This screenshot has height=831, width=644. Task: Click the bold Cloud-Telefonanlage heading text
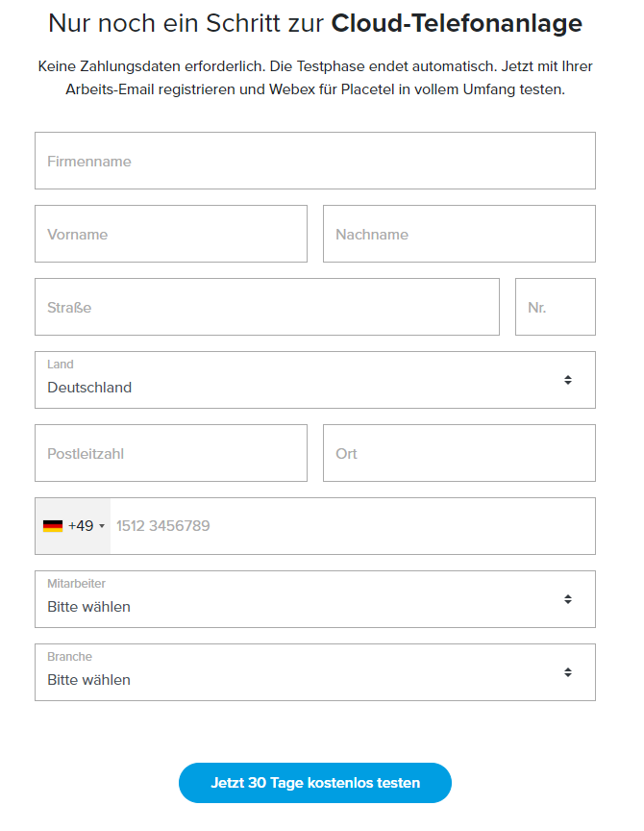[457, 24]
